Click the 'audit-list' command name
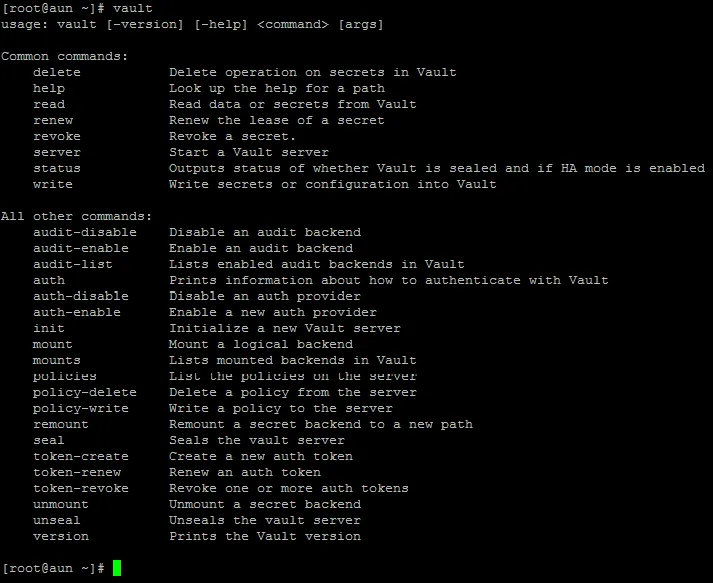Viewport: 713px width, 583px height. [72, 264]
